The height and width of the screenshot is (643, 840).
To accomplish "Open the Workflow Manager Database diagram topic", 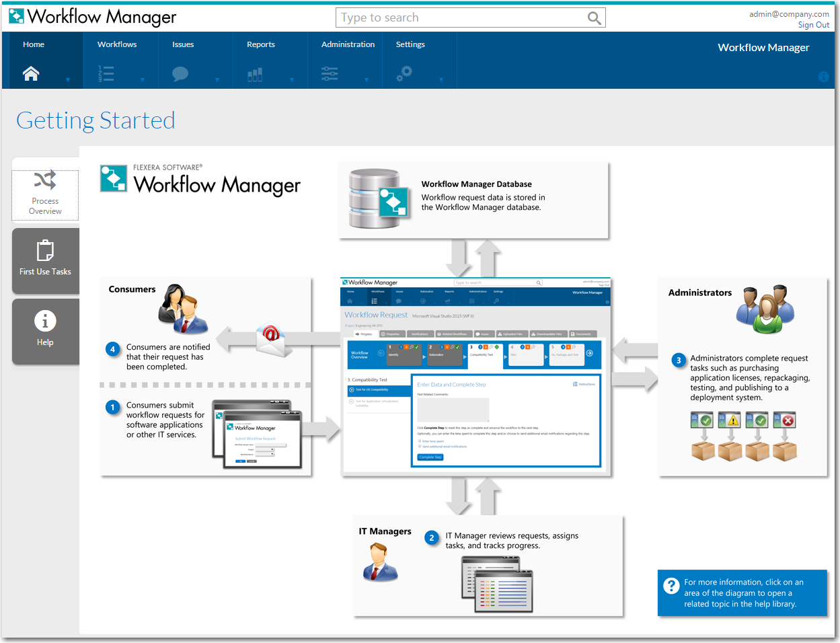I will [473, 200].
